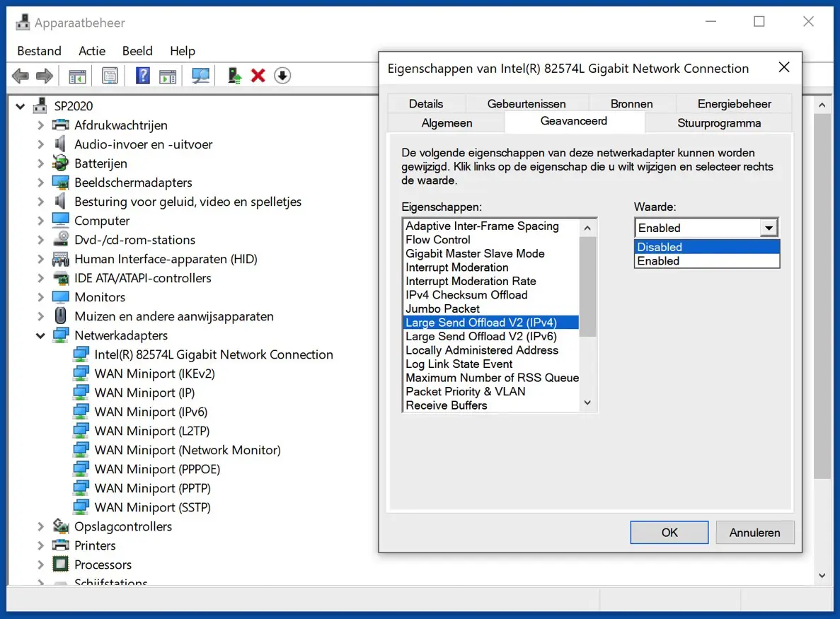Collapse the SP2020 root node

coord(21,106)
